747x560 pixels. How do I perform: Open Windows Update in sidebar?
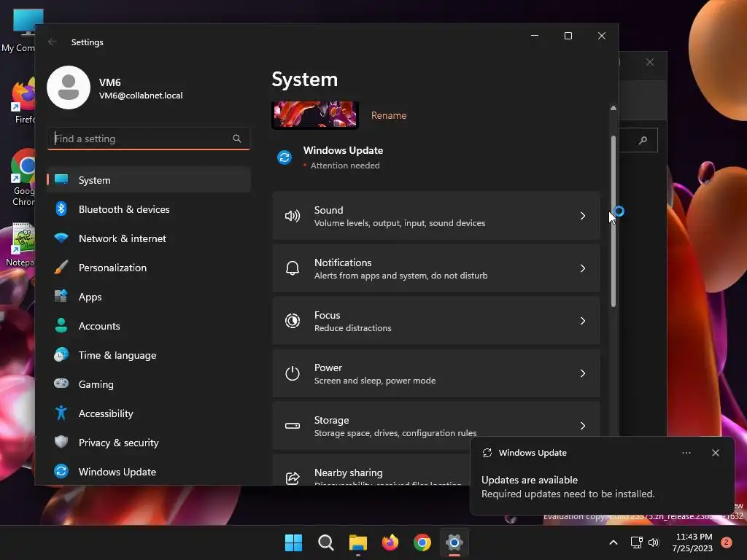(149, 472)
